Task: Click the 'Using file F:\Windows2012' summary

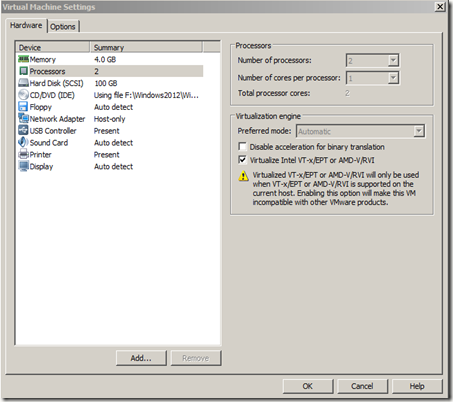Action: point(146,95)
